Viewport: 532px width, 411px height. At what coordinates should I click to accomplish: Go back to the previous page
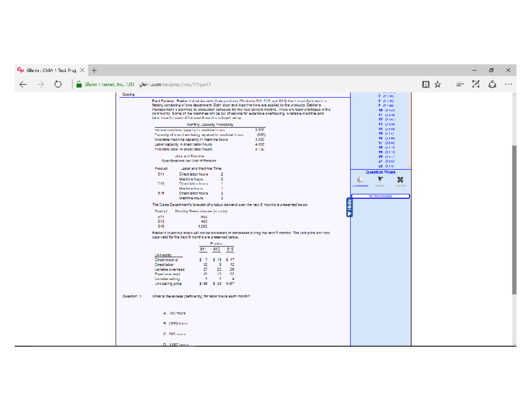[23, 84]
